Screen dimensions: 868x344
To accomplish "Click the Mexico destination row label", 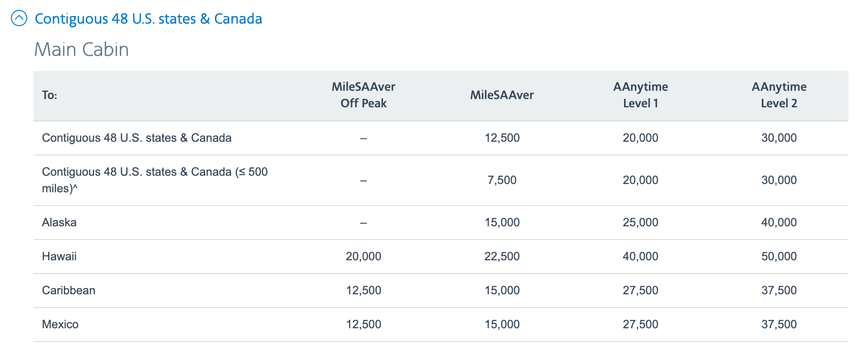I will (60, 324).
